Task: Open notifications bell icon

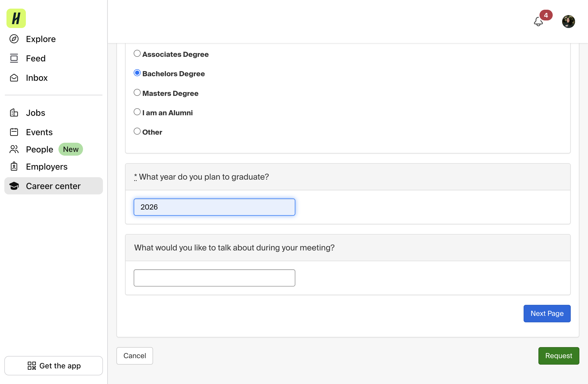Action: pos(538,22)
